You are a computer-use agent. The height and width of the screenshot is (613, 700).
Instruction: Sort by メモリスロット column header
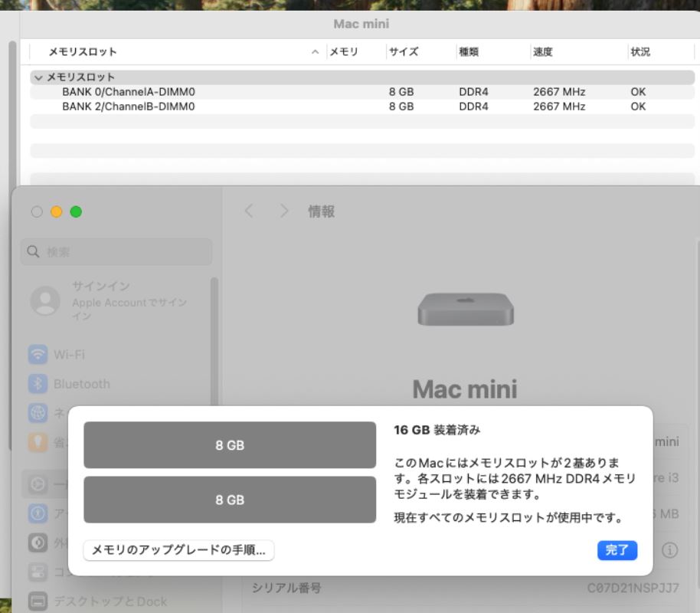click(83, 52)
